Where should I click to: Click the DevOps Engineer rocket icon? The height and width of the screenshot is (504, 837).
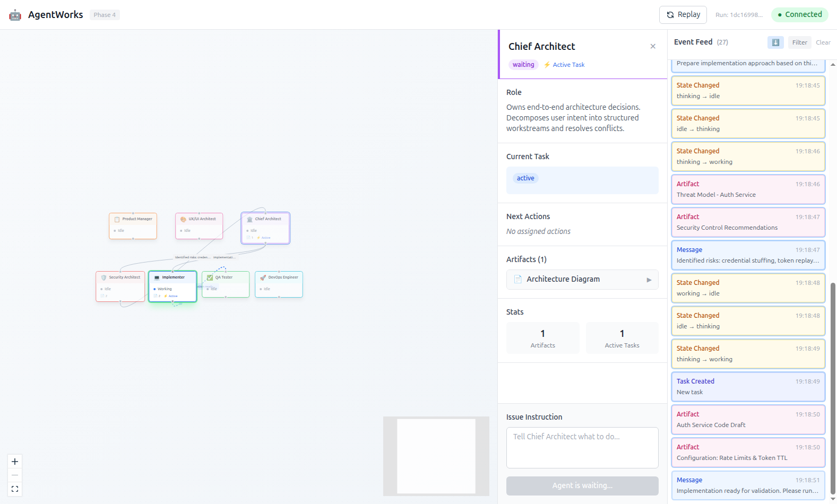tap(263, 277)
